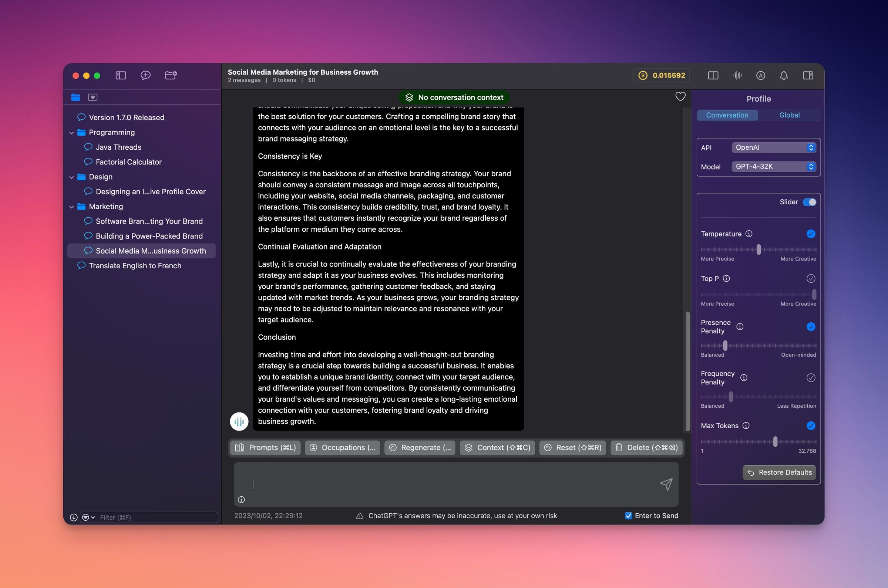888x588 pixels.
Task: Turn off the Slider switch
Action: pyautogui.click(x=809, y=202)
